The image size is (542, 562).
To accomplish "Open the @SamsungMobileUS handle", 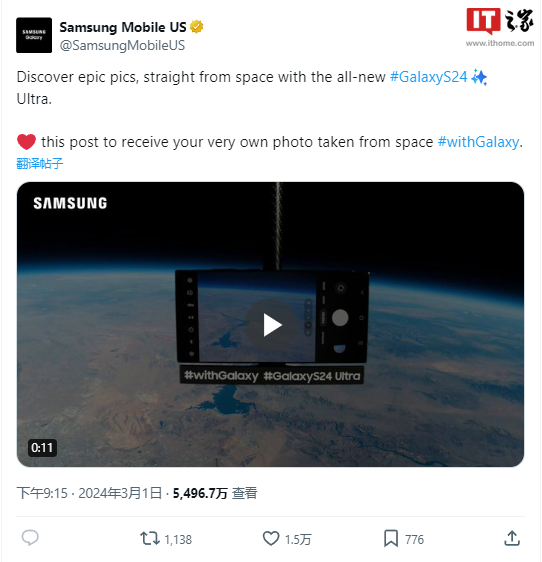I will [x=122, y=46].
